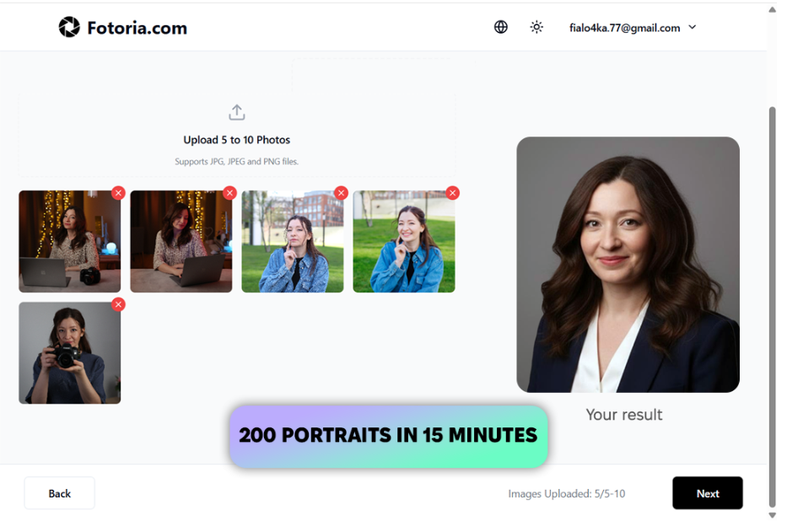This screenshot has width=787, height=532.
Task: Expand the account dropdown chevron
Action: (692, 27)
